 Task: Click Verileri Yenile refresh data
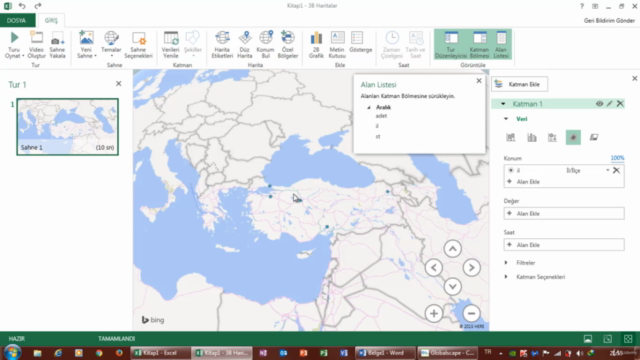click(x=171, y=44)
